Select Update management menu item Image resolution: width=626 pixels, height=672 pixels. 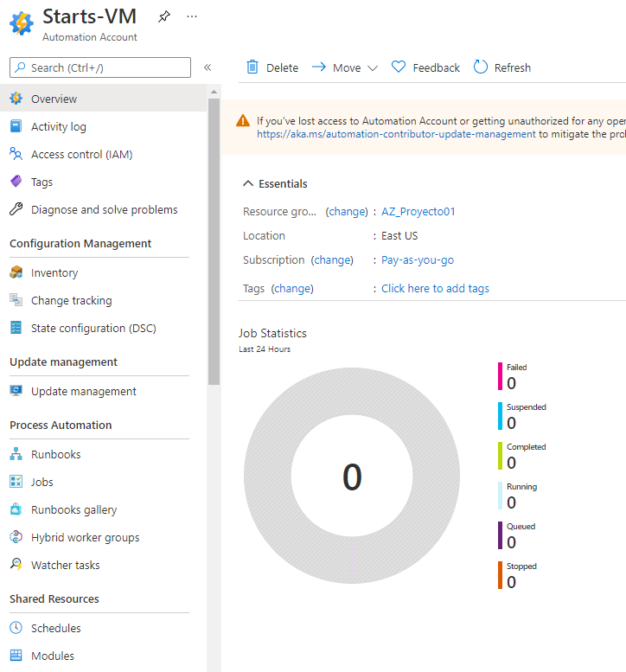(84, 391)
